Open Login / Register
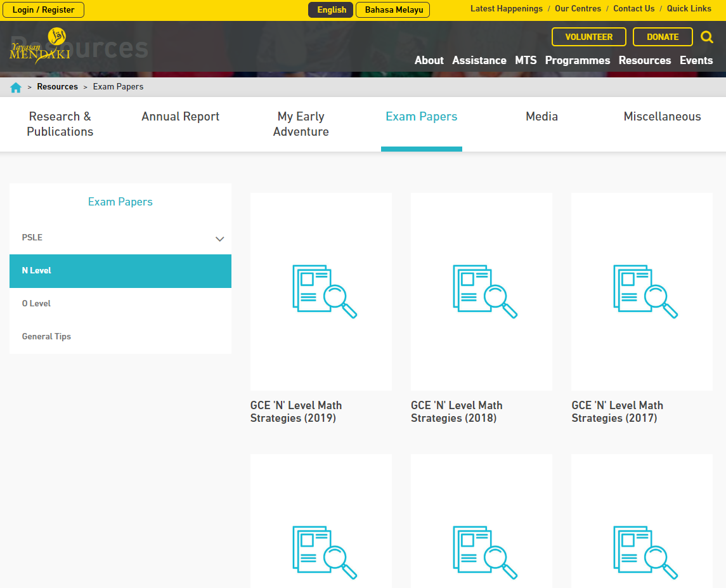 coord(44,10)
